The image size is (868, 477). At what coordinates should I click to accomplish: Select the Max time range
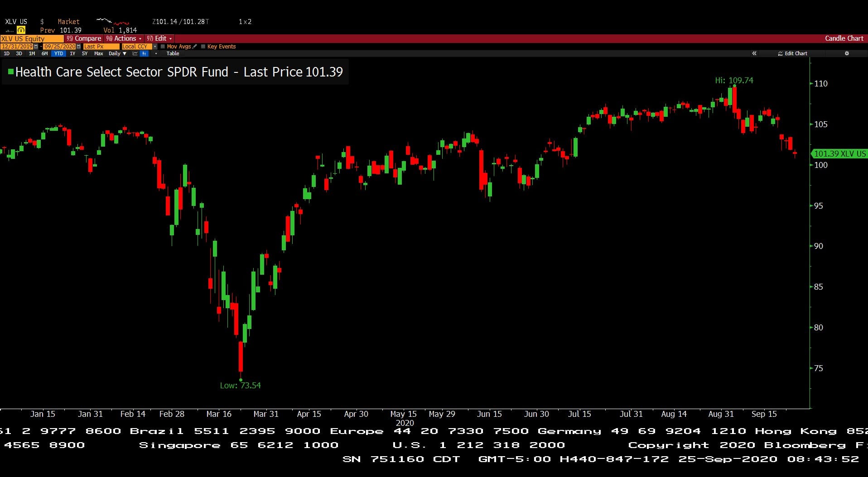tap(98, 53)
